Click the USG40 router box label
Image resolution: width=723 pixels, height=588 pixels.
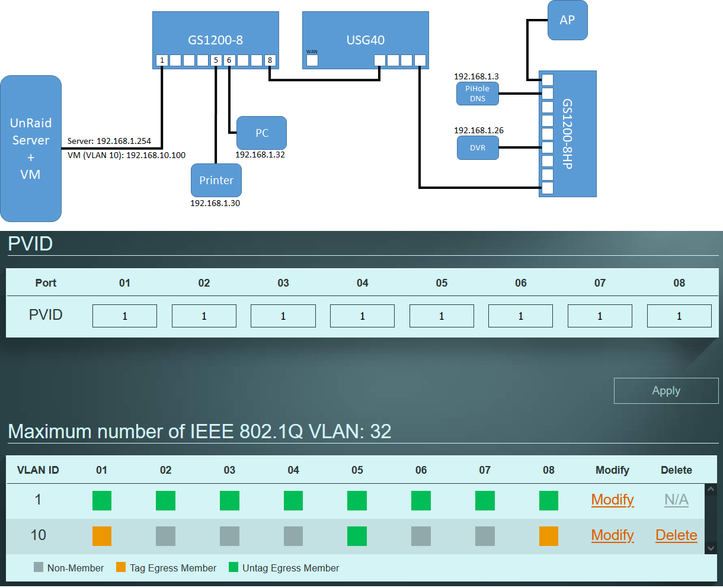point(366,40)
